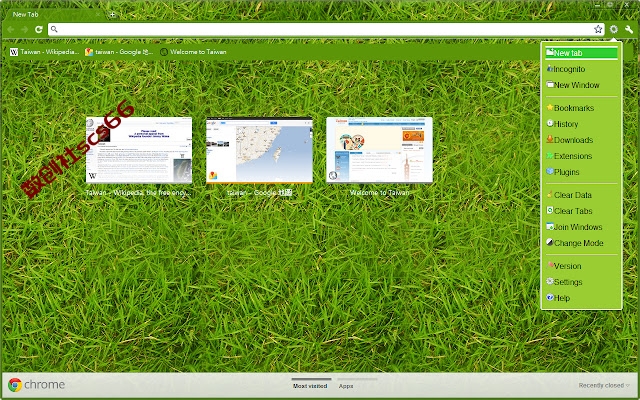Click the Welcome to Taiwan bookmark favicon
Viewport: 640px width, 400px height.
[x=164, y=52]
